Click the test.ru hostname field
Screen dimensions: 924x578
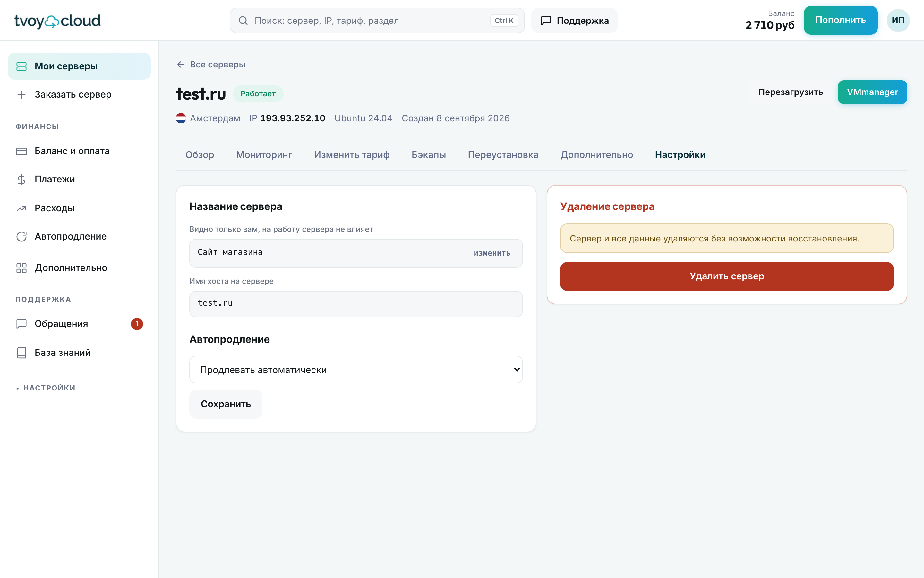pos(356,304)
